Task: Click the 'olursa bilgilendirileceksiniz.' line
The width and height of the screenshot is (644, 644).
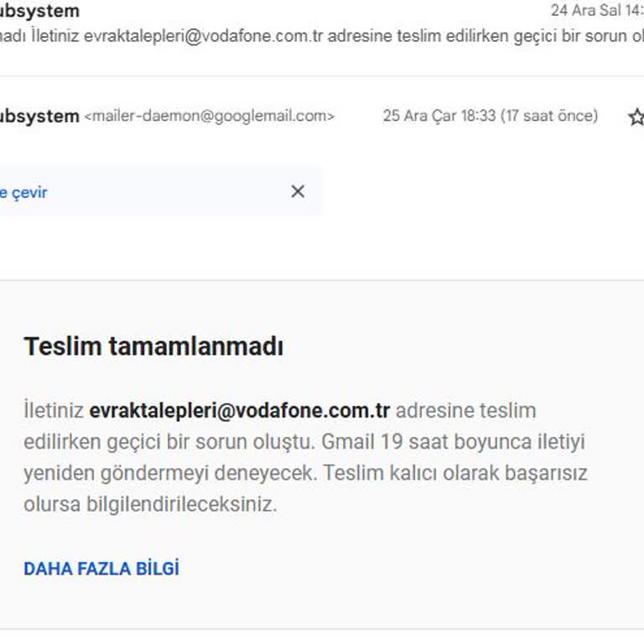Action: click(150, 504)
